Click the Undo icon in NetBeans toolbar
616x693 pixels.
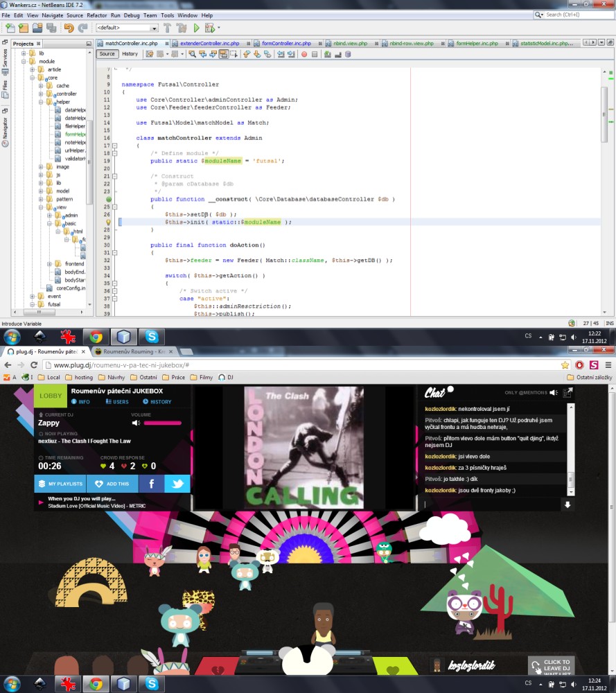pos(68,28)
